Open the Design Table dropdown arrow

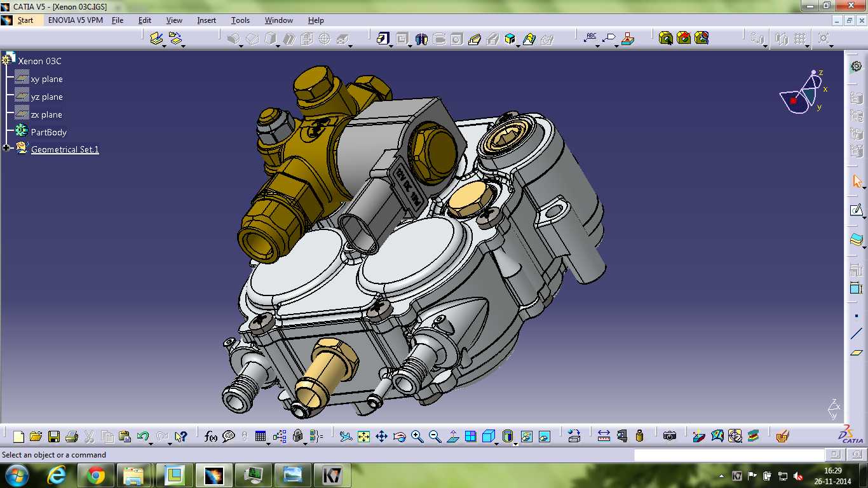point(268,443)
